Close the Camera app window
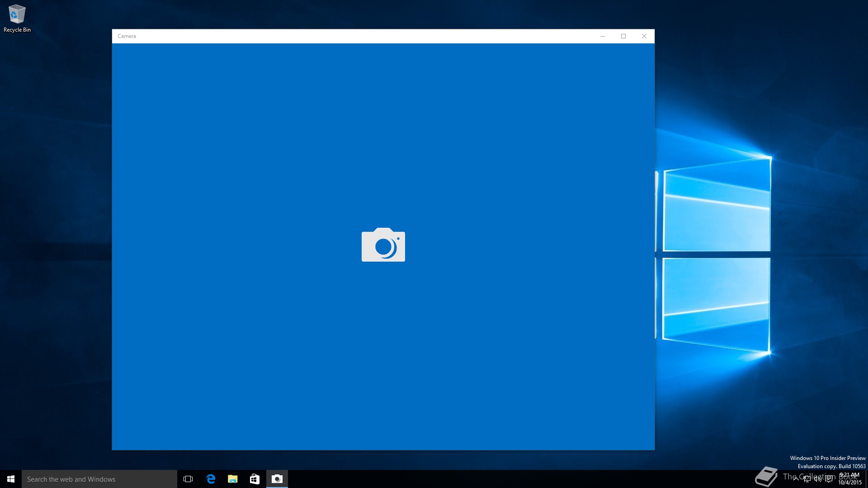This screenshot has width=868, height=488. coord(644,36)
